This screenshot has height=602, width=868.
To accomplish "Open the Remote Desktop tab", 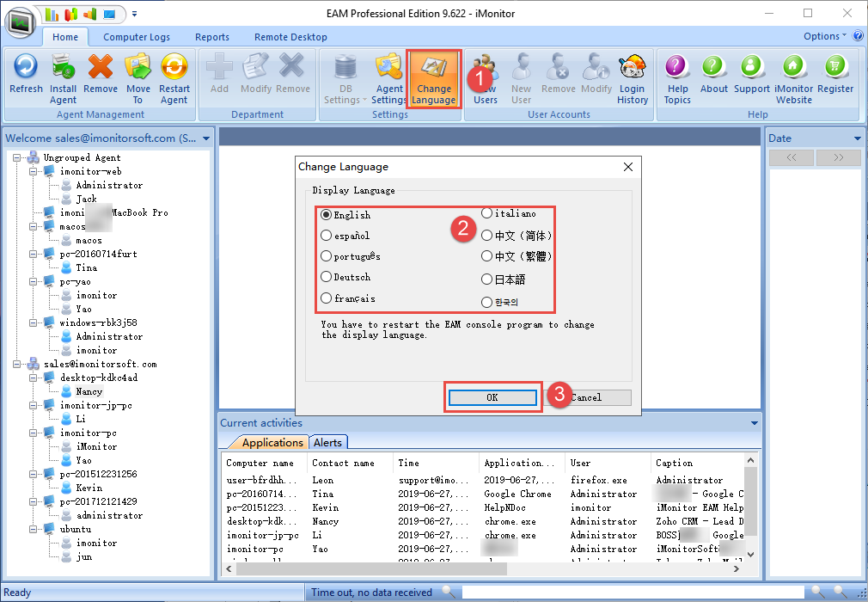I will click(x=290, y=37).
